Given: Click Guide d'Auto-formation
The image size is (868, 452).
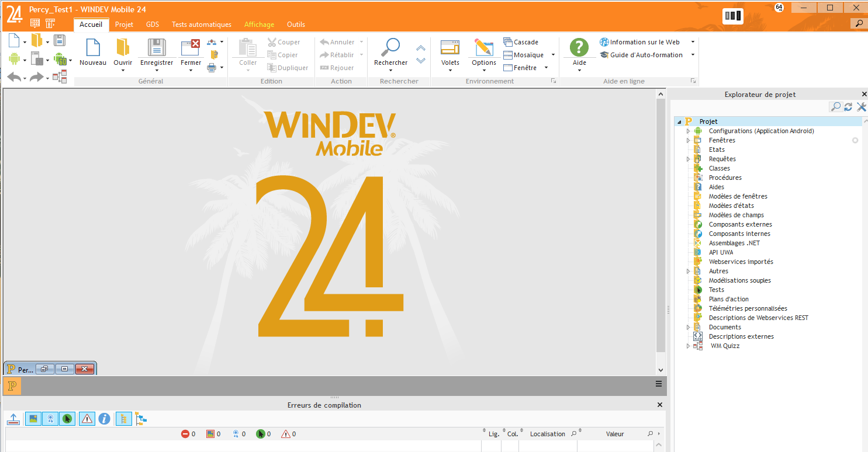Looking at the screenshot, I should tap(642, 55).
